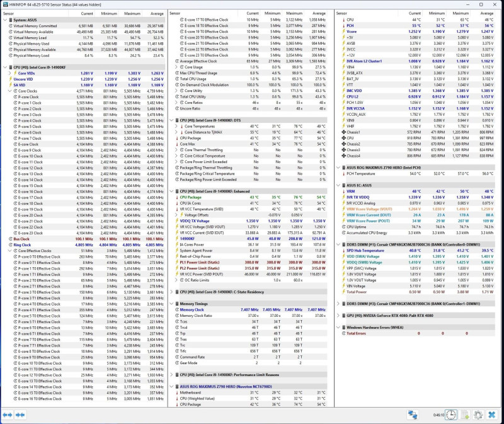Click the thermometer icon beside PCH Temperature
Screen dimensions: 504x424
coord(343,174)
